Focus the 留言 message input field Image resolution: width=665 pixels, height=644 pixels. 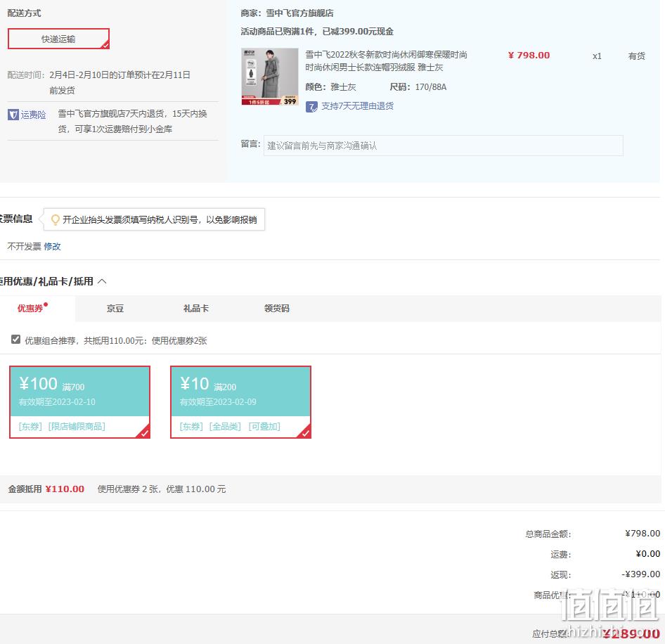click(x=443, y=146)
